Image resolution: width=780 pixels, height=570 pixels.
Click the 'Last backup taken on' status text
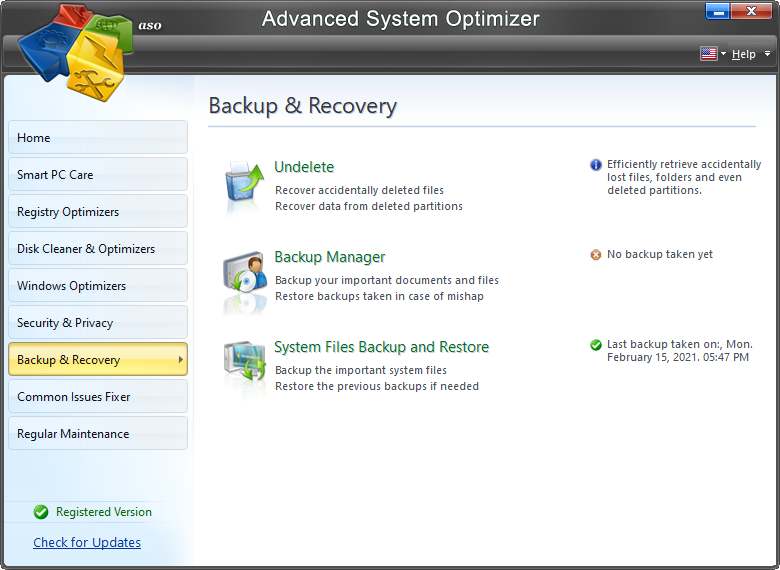680,351
